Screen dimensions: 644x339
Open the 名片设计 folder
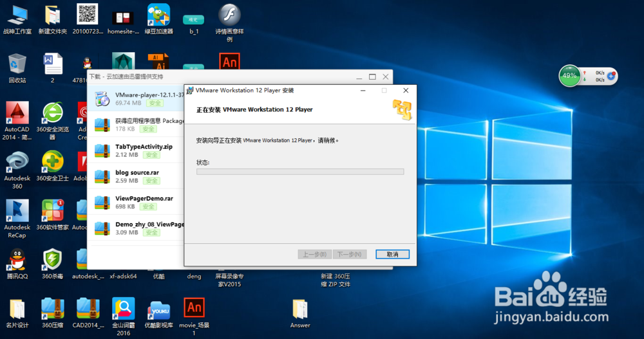tap(17, 313)
